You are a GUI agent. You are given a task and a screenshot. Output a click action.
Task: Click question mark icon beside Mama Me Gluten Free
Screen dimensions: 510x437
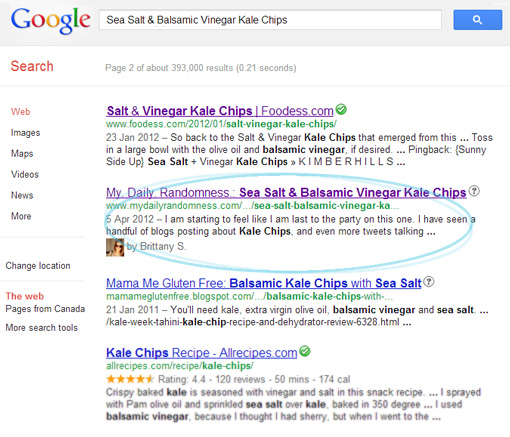tap(429, 282)
